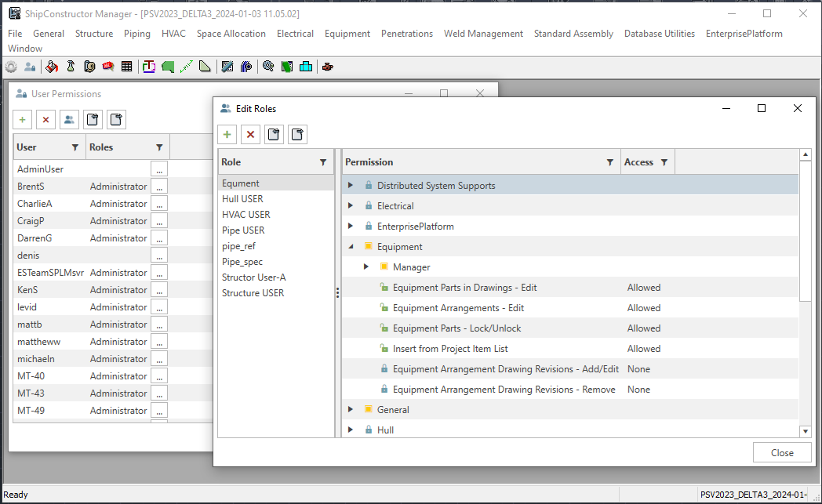The width and height of the screenshot is (822, 504).
Task: Click the red valve equipment toolbar icon
Action: [x=328, y=67]
